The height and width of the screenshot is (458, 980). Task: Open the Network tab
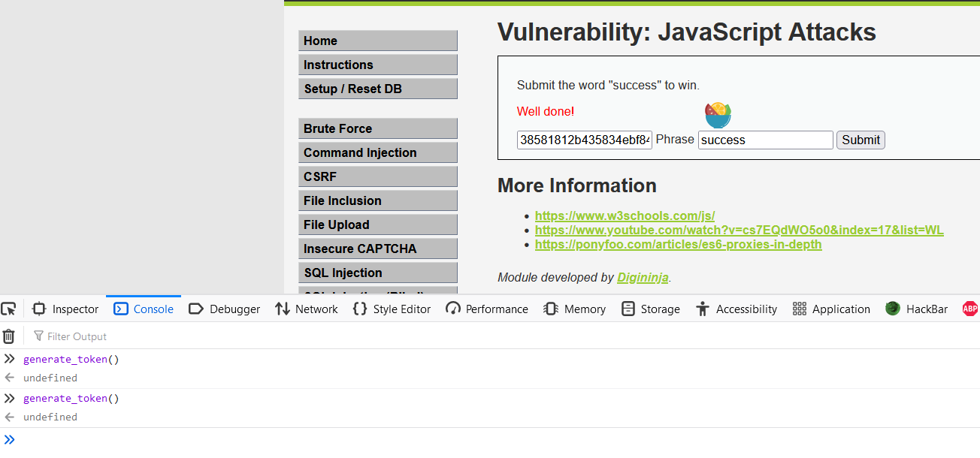point(307,309)
